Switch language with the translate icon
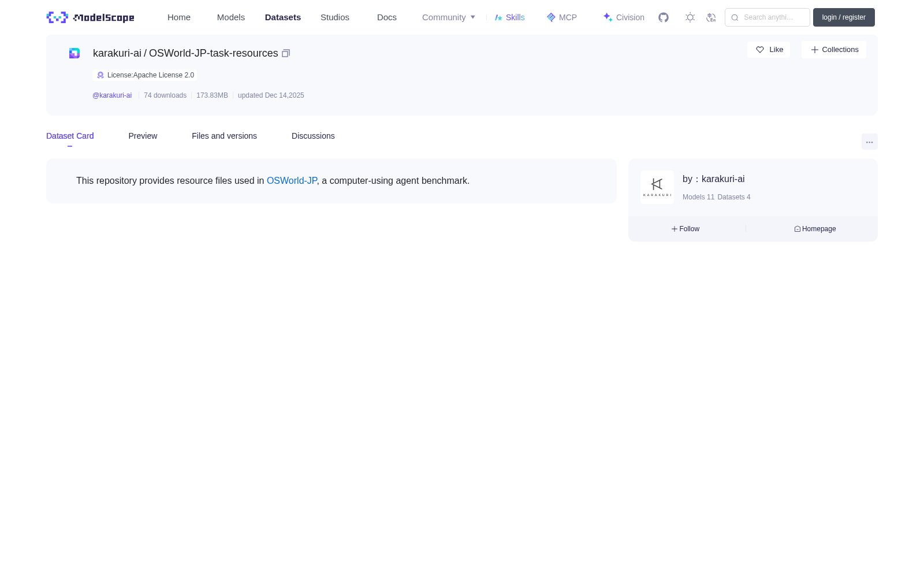Viewport: 924px width, 578px height. (x=711, y=17)
